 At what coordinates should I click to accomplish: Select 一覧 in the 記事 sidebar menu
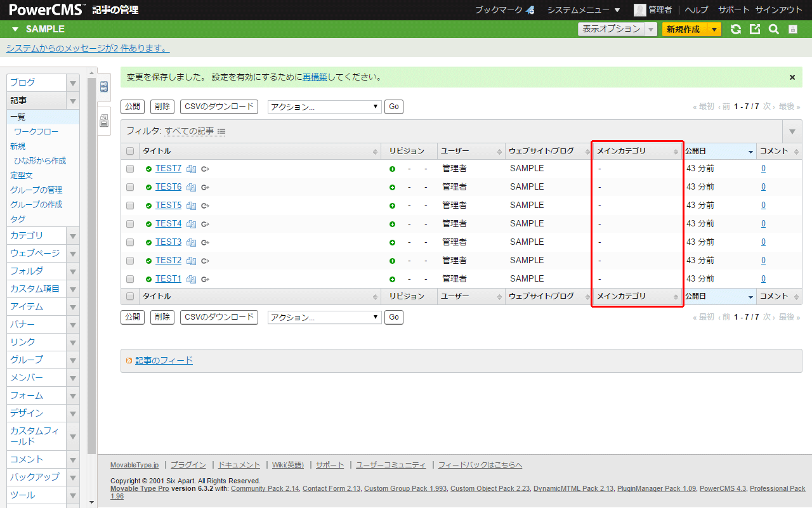[43, 117]
